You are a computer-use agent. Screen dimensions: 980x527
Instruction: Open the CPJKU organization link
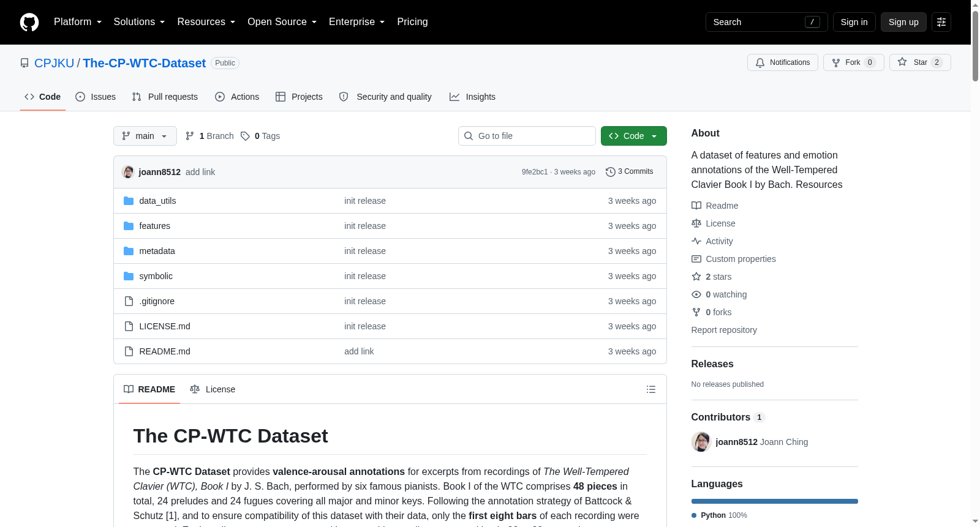[54, 63]
